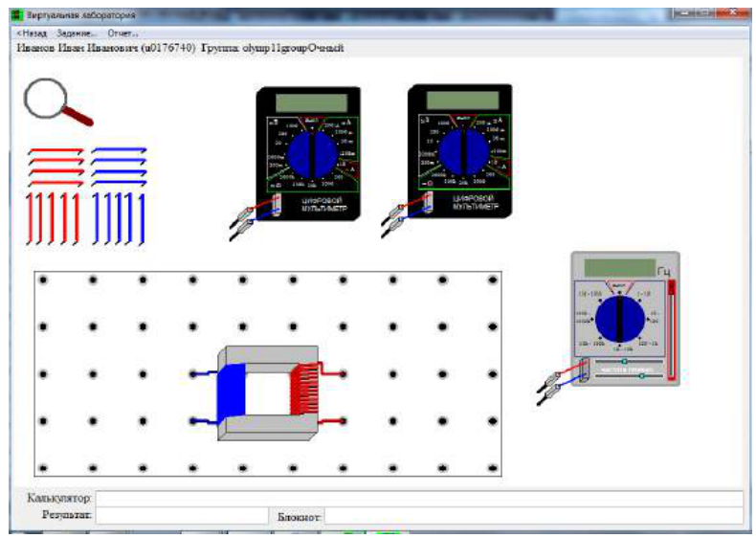Click the frequency generator's blue range dial

click(620, 319)
